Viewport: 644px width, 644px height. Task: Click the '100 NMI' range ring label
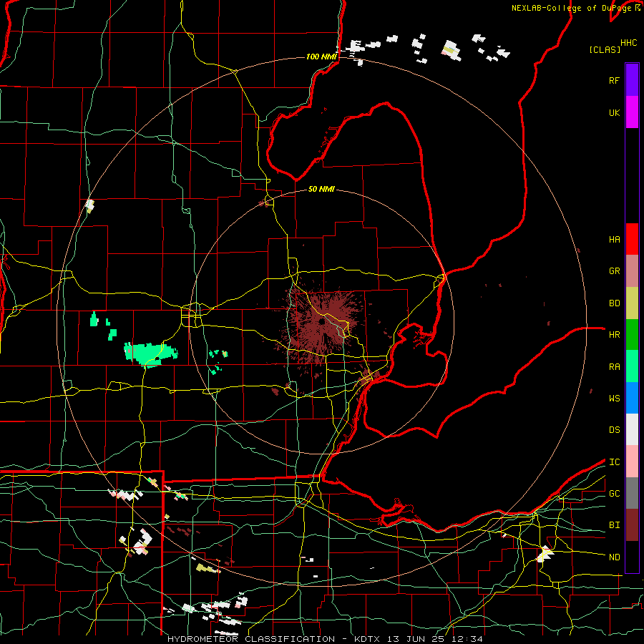[321, 57]
